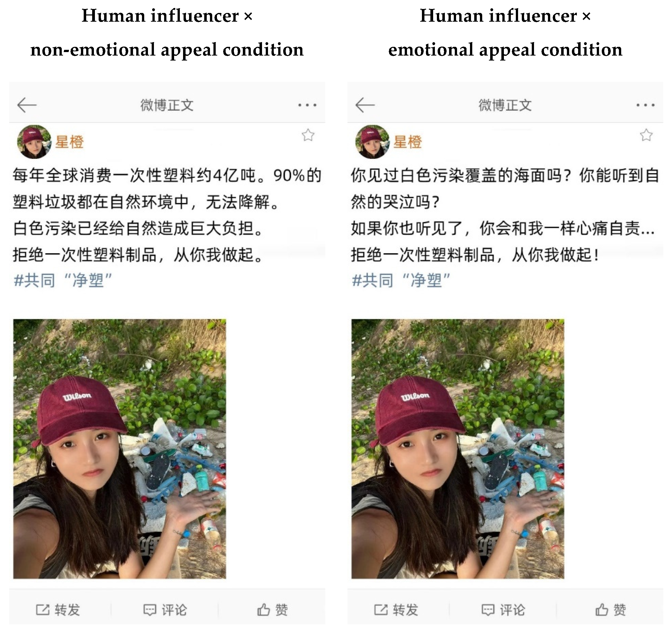Repost right post with 转发 button
The height and width of the screenshot is (633, 672).
pos(396,610)
